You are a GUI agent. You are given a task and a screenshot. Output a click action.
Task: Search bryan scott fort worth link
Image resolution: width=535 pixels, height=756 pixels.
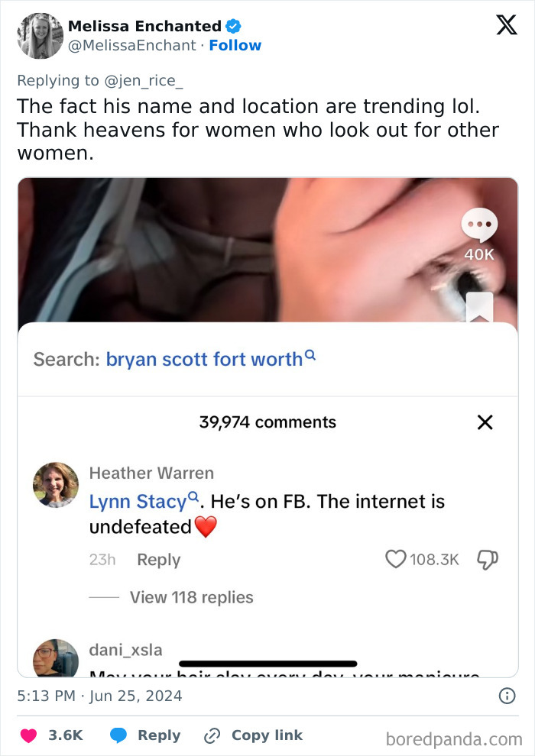[x=204, y=359]
